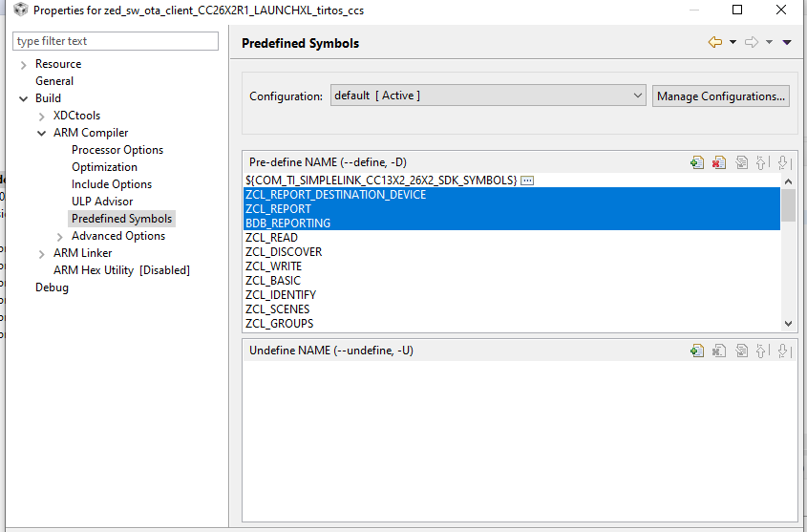807x532 pixels.
Task: Expand the ARM Linker node
Action: click(x=42, y=254)
